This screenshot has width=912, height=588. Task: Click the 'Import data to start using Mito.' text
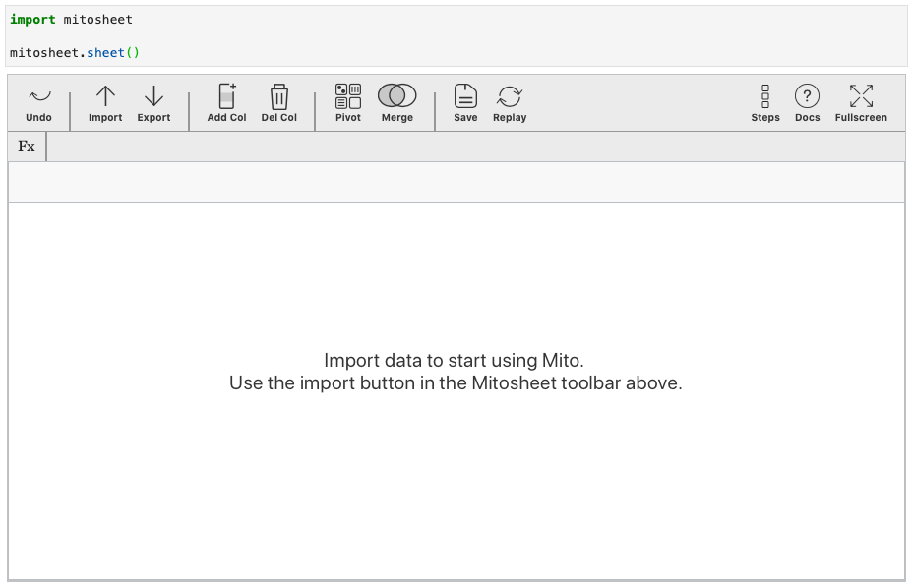454,360
